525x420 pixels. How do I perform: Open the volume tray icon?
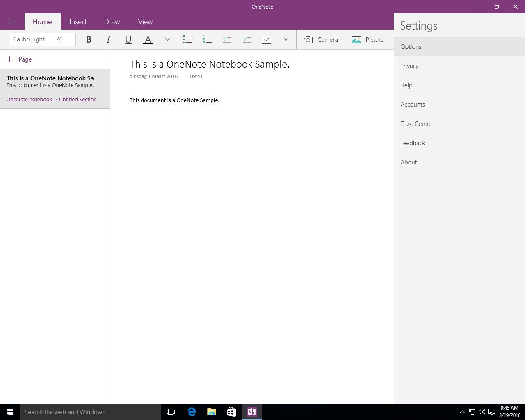[482, 412]
